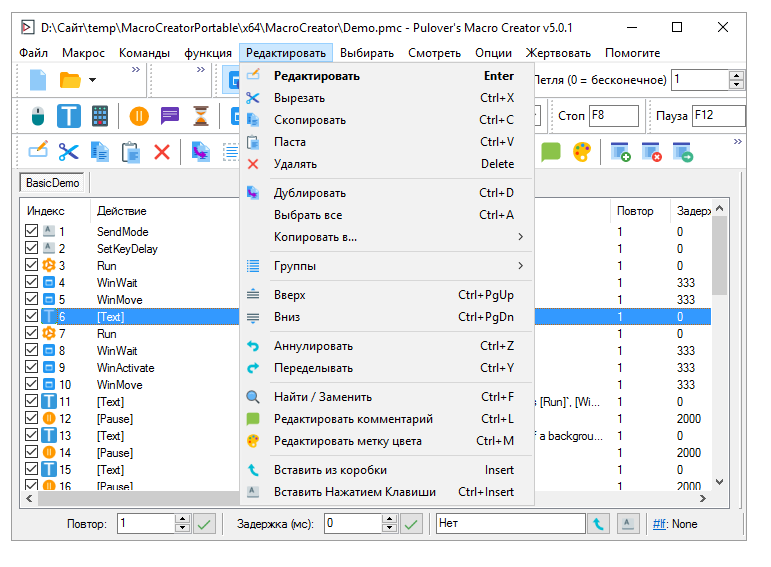Viewport: 771px width, 567px height.
Task: Click the Insert keystroke icon at bottom right
Action: pyautogui.click(x=627, y=524)
